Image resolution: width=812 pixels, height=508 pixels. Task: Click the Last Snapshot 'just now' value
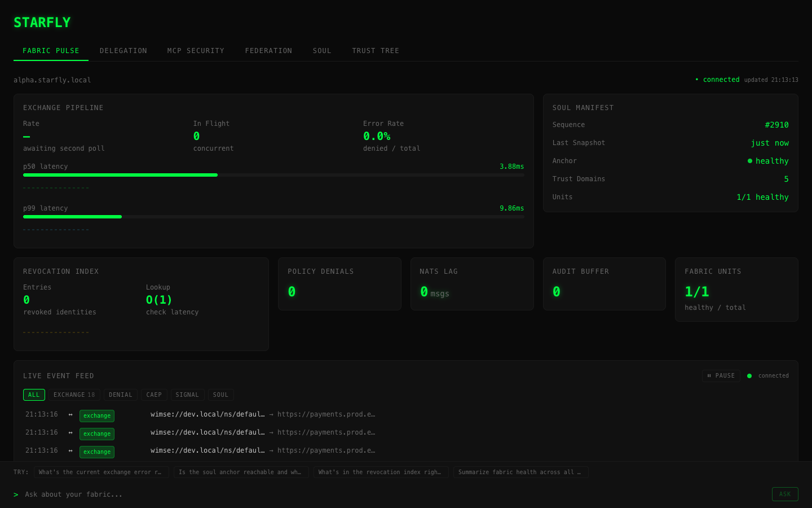770,143
